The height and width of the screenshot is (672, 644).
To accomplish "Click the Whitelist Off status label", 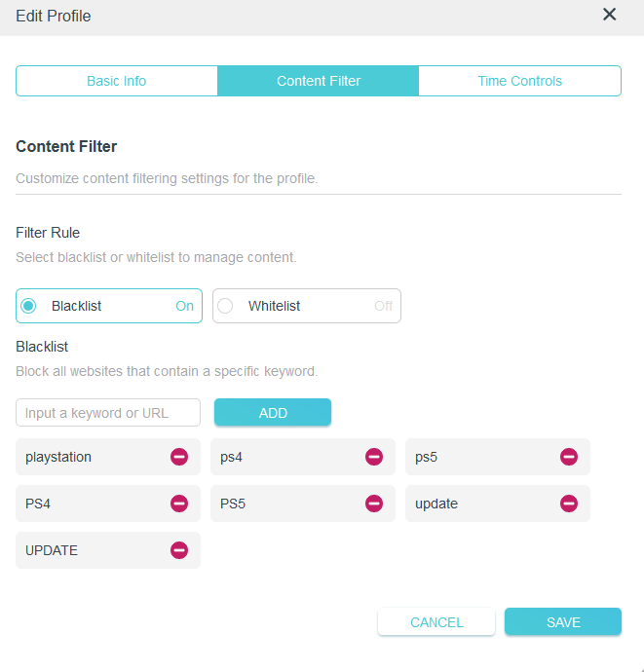I will click(x=383, y=306).
